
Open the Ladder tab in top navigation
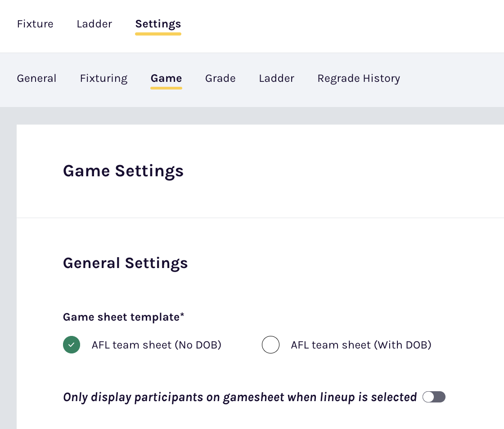tap(94, 24)
